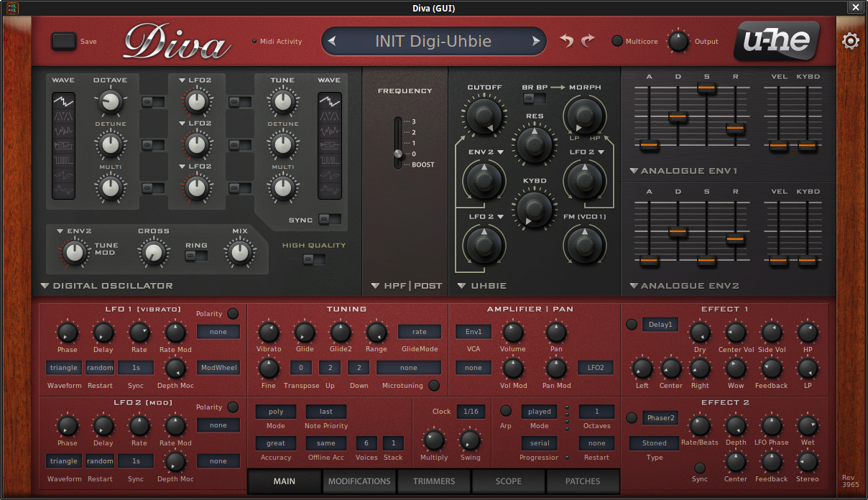Viewport: 868px width, 500px height.
Task: Undo the last change with the undo arrow
Action: pos(567,41)
